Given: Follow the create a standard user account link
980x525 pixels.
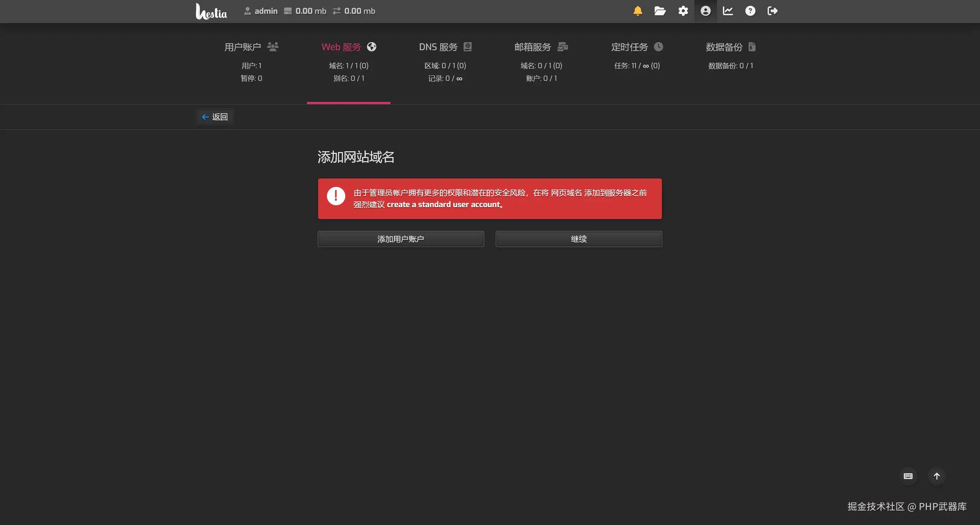Looking at the screenshot, I should click(x=443, y=204).
